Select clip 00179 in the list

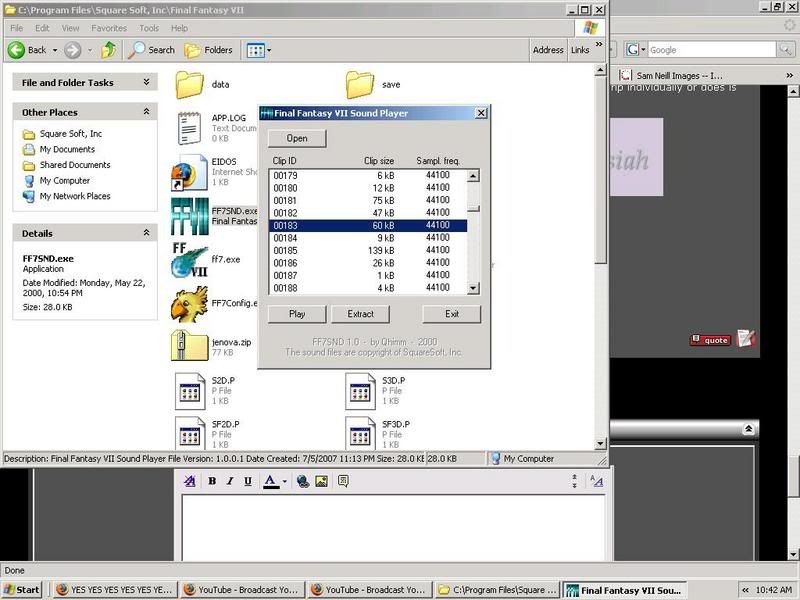[367, 176]
